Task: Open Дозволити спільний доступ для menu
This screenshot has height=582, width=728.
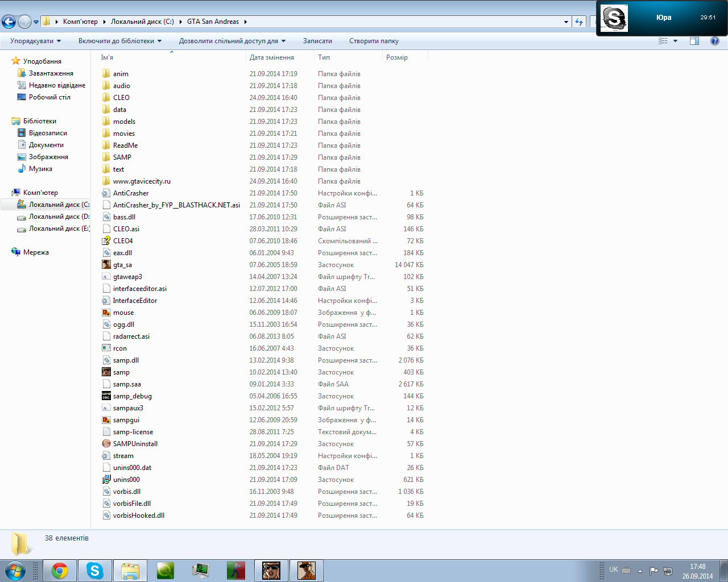Action: 232,41
